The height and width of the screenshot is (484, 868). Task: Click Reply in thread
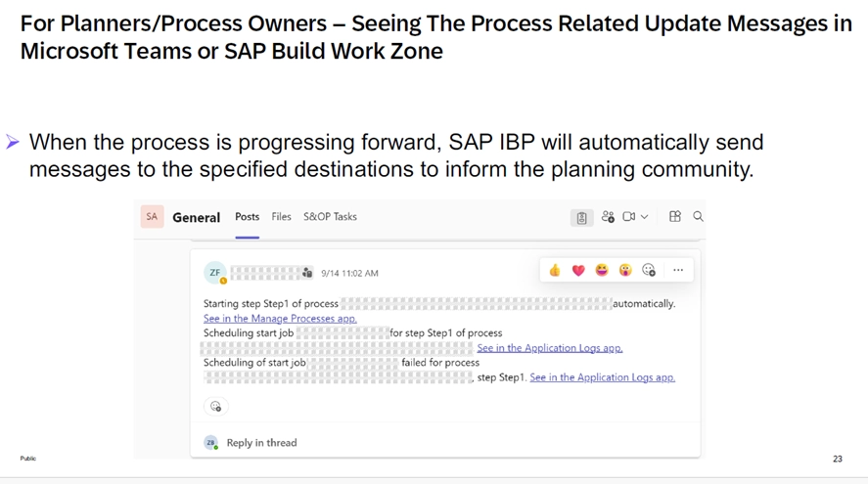point(261,443)
